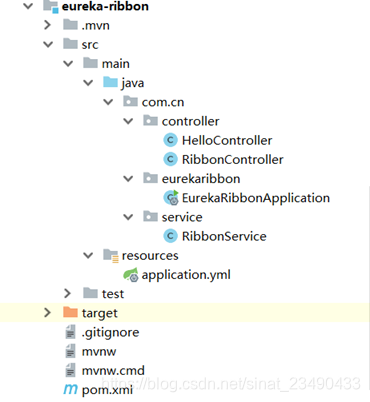Click the test folder icon

coord(90,293)
